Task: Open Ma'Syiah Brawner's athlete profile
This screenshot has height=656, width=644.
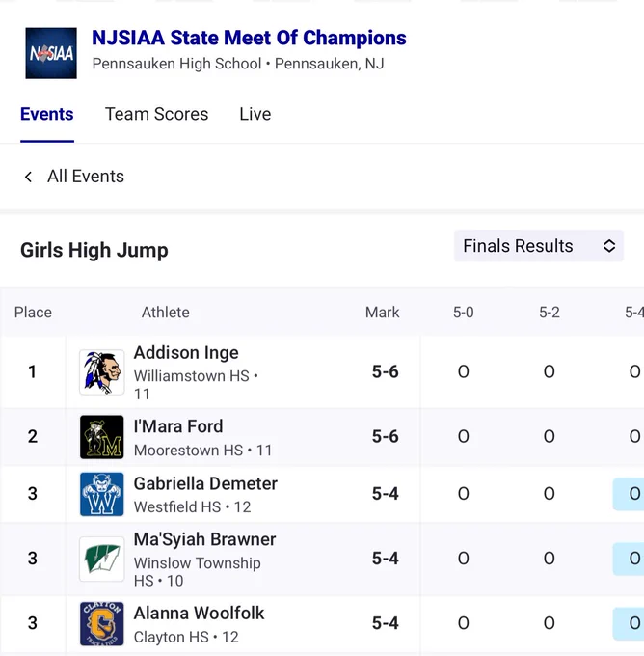Action: coord(204,539)
